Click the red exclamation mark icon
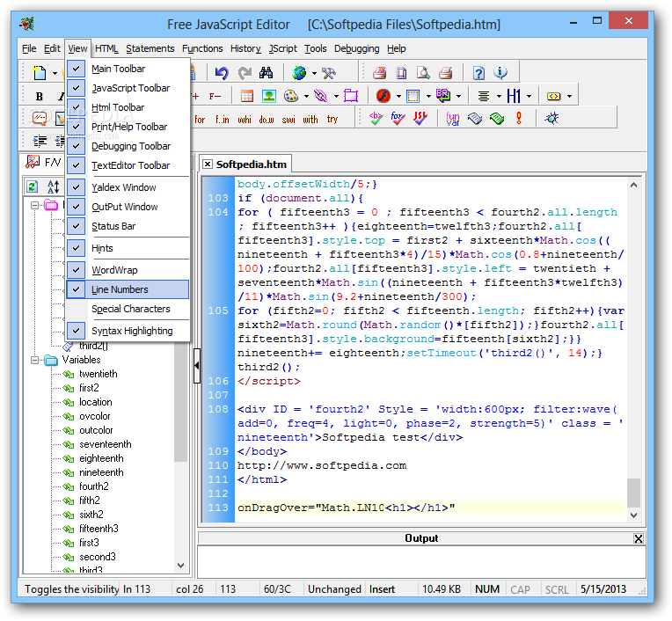Viewport: 672px width, 621px height. pyautogui.click(x=519, y=118)
